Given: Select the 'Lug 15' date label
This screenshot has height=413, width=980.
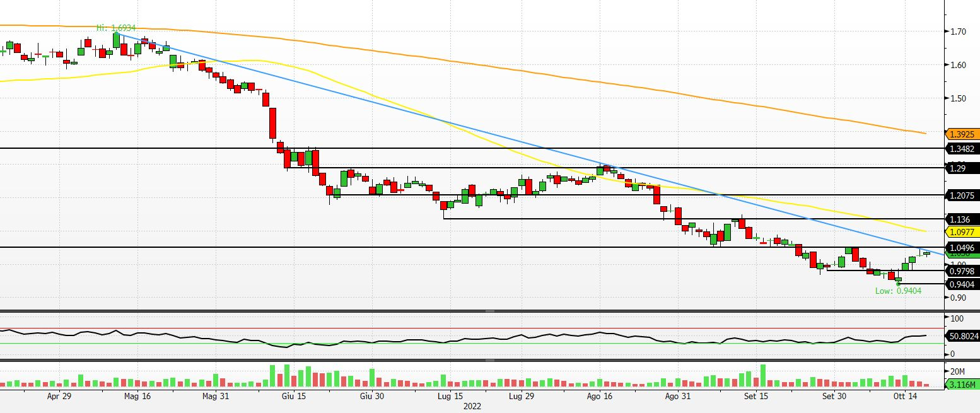Looking at the screenshot, I should click(x=450, y=397).
